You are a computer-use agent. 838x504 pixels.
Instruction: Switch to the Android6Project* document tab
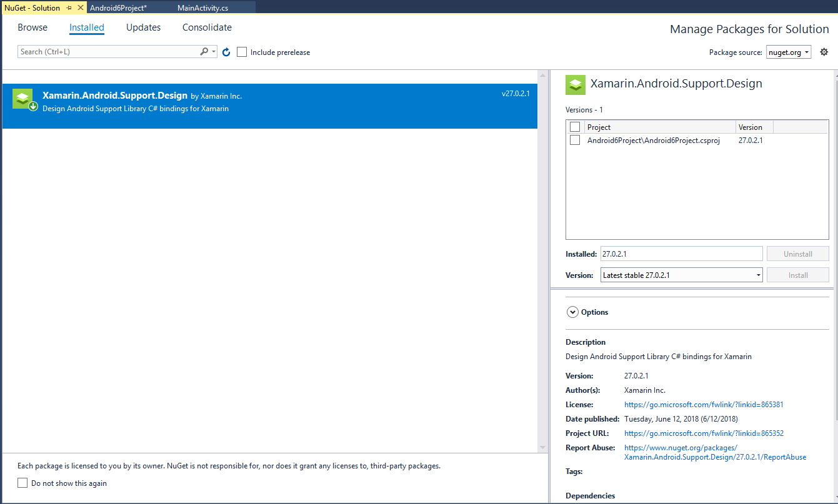pyautogui.click(x=119, y=7)
